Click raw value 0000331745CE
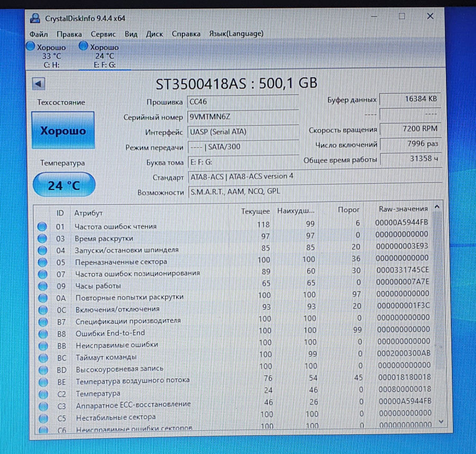The image size is (476, 454). [x=403, y=270]
